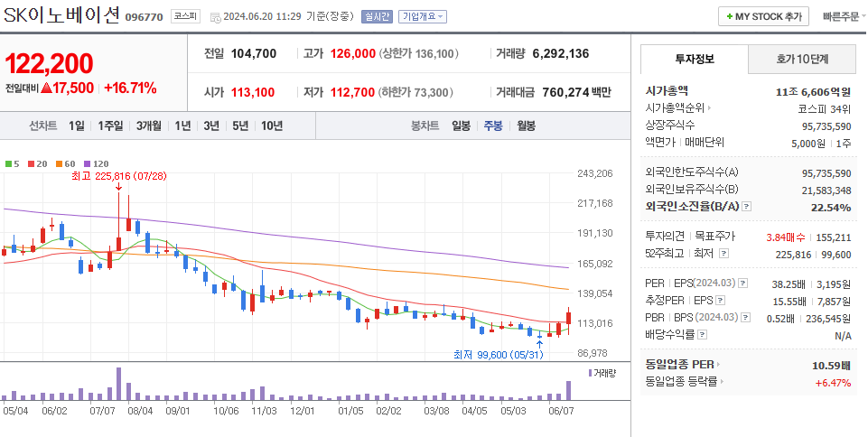Click help icon next to PER EPS(2024.03)
The image size is (868, 437).
click(742, 284)
